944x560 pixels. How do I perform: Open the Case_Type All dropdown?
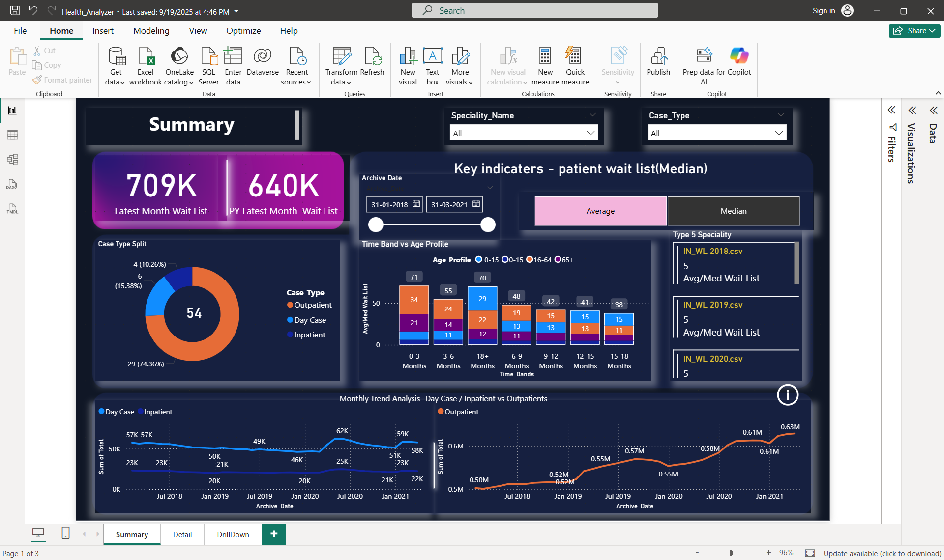pos(717,133)
